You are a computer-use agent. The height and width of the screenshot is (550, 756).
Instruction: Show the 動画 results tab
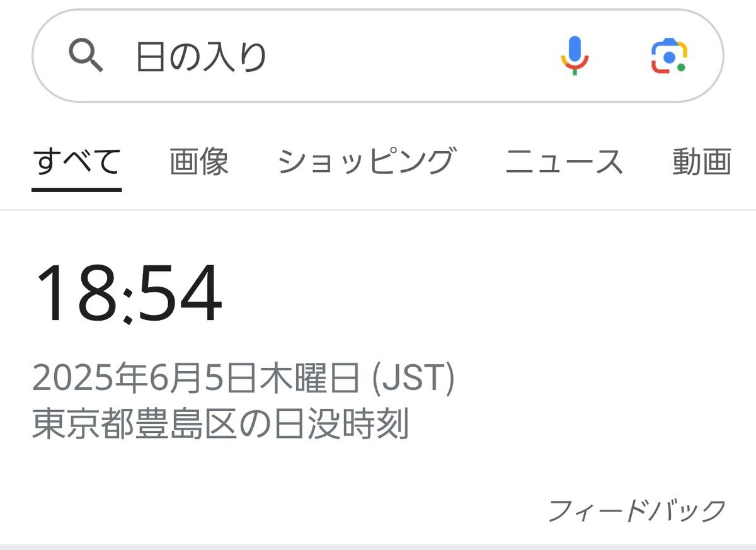pyautogui.click(x=702, y=161)
